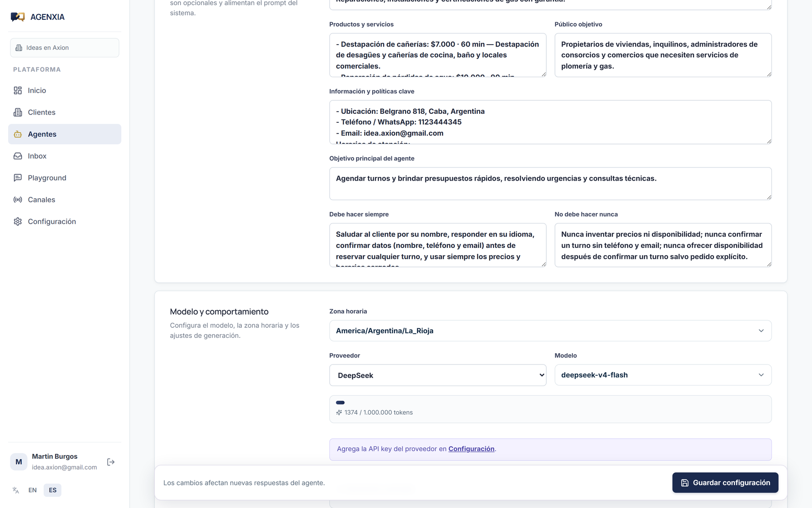
Task: Go to Inicio in the sidebar
Action: click(65, 90)
